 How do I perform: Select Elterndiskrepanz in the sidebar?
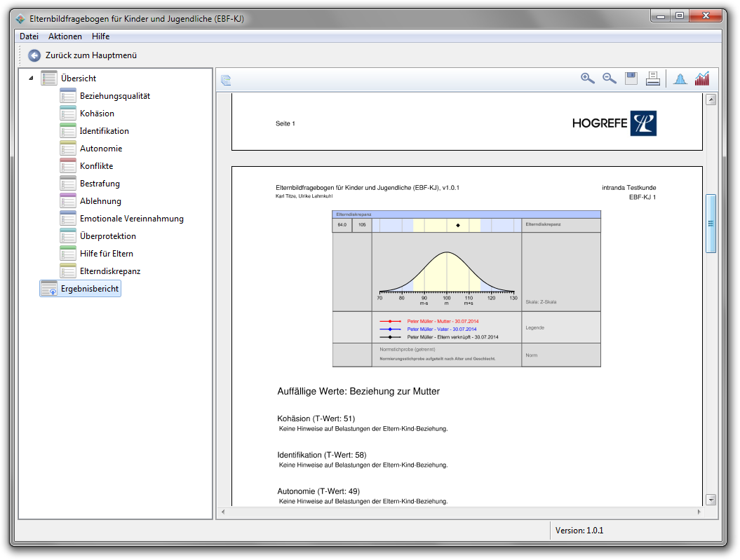(x=110, y=271)
